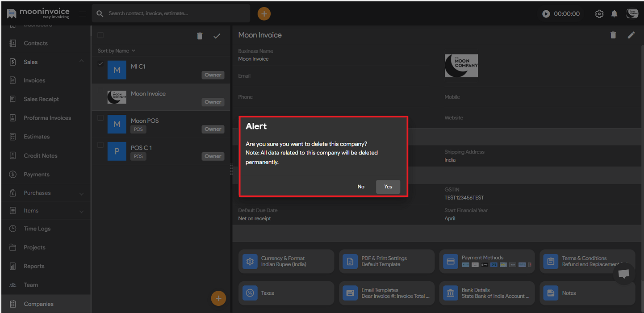
Task: Toggle the select-all companies checkbox
Action: 100,35
